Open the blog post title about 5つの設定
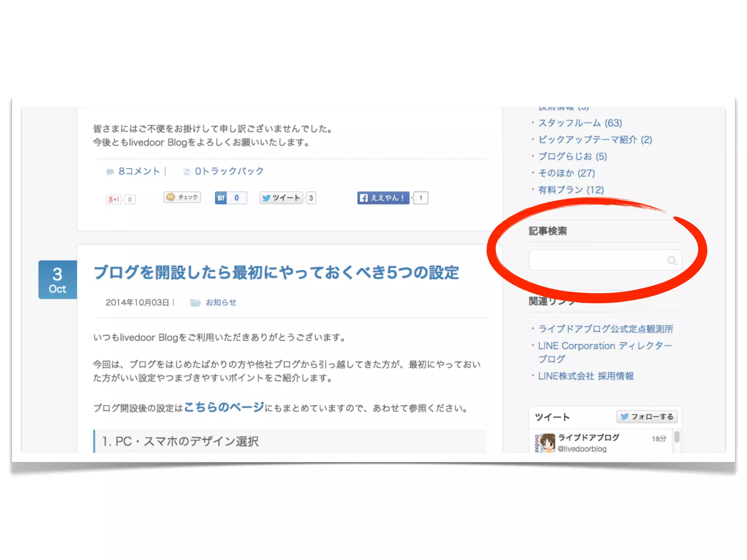Screen dimensions: 747x560 276,273
